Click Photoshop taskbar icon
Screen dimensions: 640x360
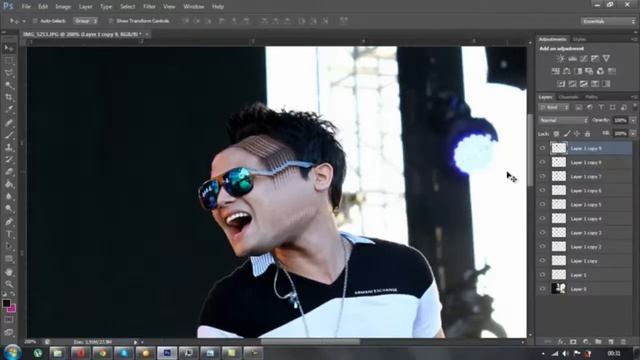click(x=167, y=353)
